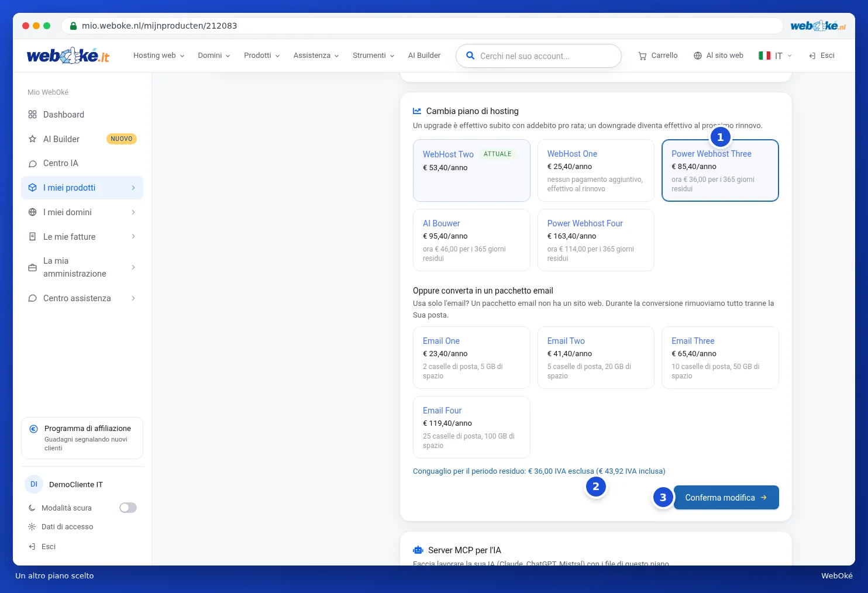Image resolution: width=868 pixels, height=593 pixels.
Task: Open the Carrello cart icon
Action: (x=642, y=56)
